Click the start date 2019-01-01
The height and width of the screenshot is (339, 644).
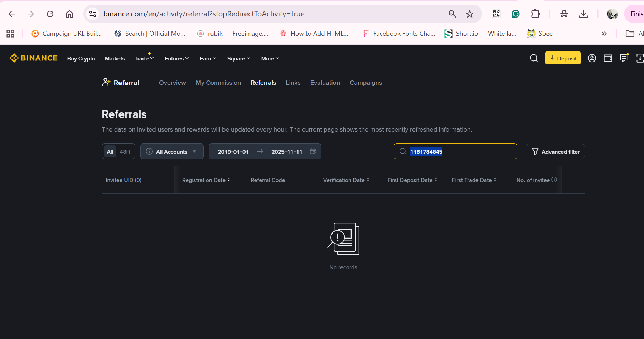(x=233, y=152)
